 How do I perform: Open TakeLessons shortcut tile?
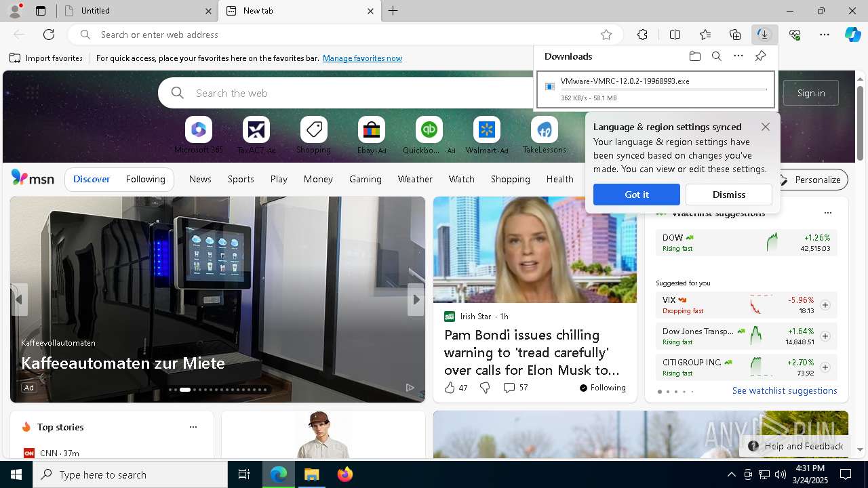[545, 136]
